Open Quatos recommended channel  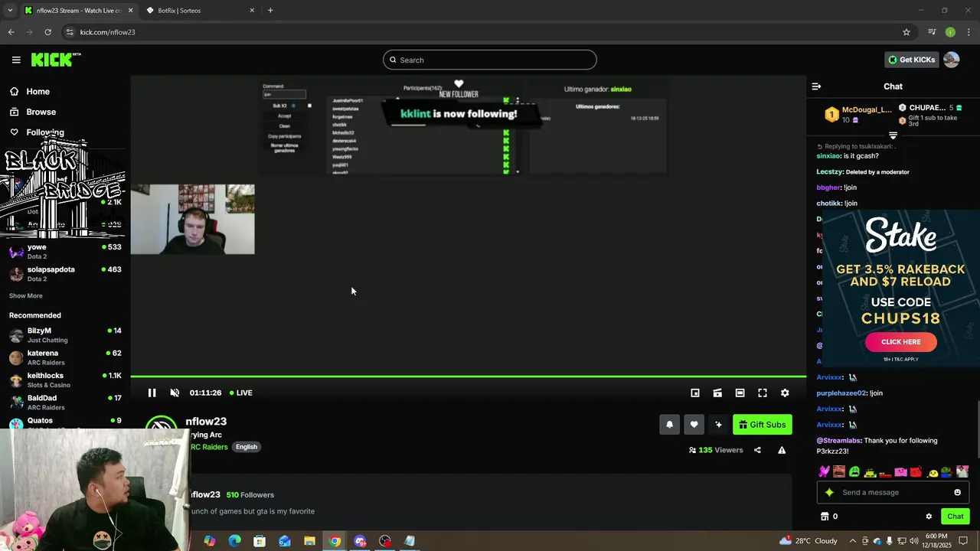pos(65,422)
